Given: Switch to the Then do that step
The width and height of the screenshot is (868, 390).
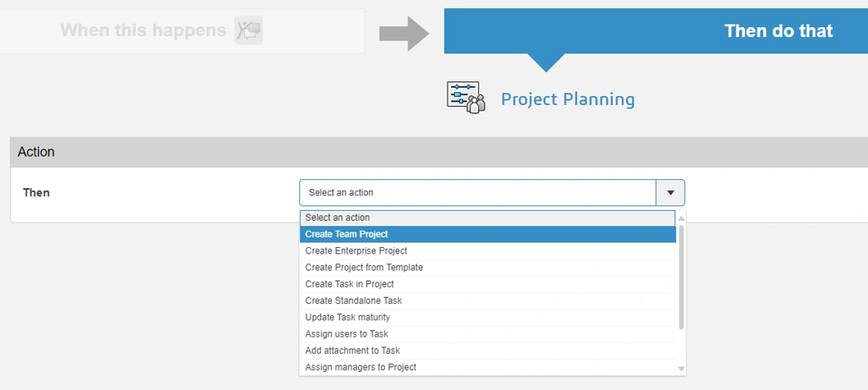Looking at the screenshot, I should pyautogui.click(x=778, y=32).
